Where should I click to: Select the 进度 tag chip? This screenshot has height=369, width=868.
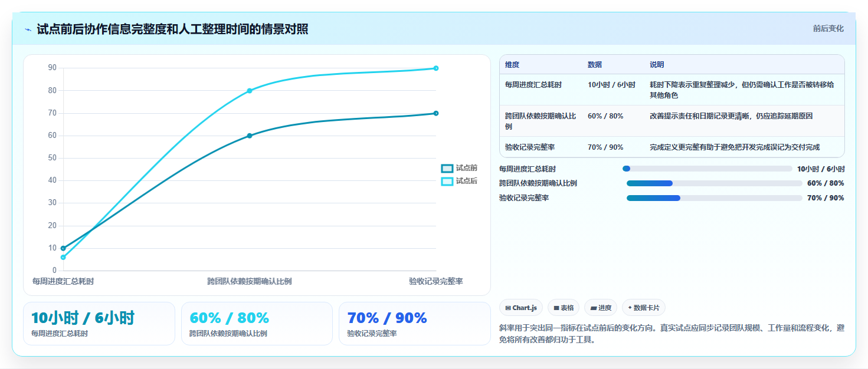click(601, 308)
